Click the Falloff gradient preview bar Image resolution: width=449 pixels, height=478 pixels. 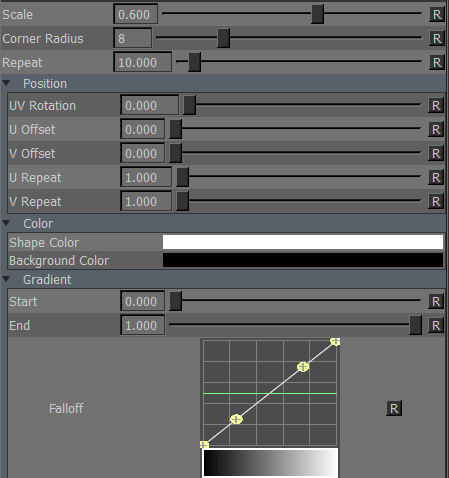270,462
